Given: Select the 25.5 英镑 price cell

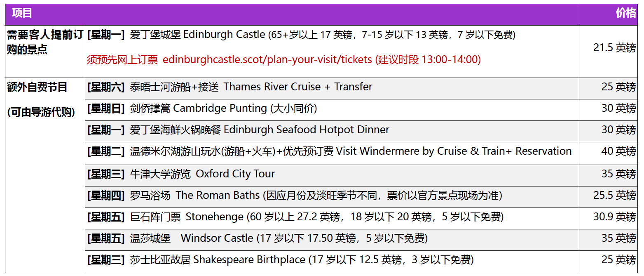Looking at the screenshot, I should (x=614, y=196).
